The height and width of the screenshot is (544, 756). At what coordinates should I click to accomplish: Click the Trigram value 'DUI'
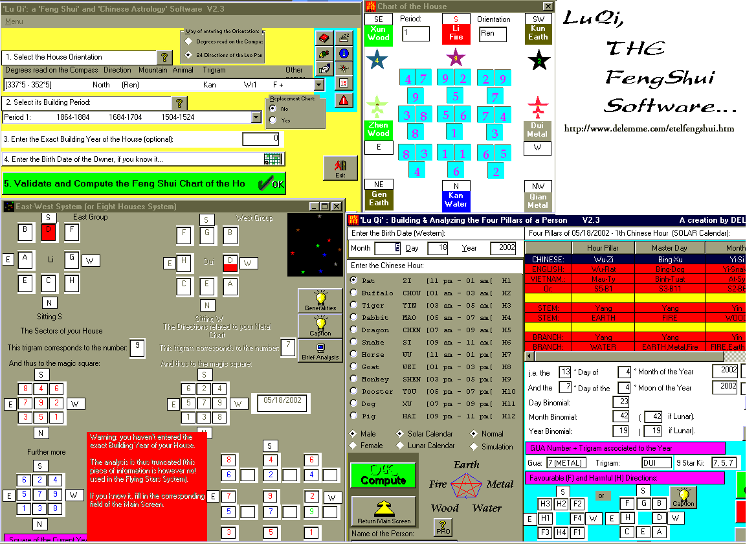pos(656,463)
